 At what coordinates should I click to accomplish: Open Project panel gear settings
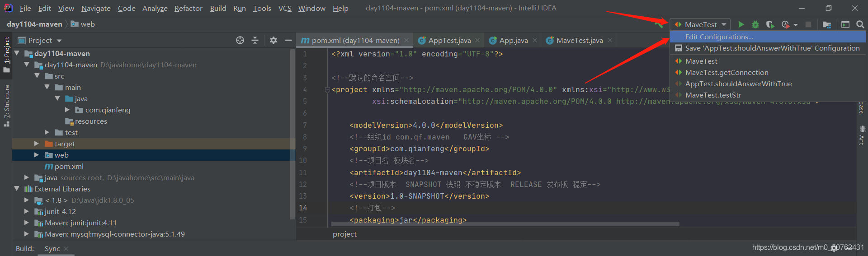[x=274, y=40]
